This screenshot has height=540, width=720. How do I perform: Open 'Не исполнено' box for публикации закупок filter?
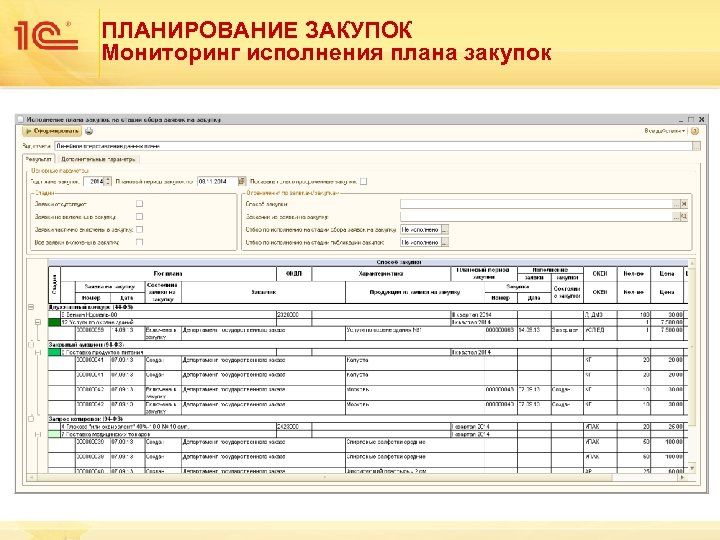(421, 242)
